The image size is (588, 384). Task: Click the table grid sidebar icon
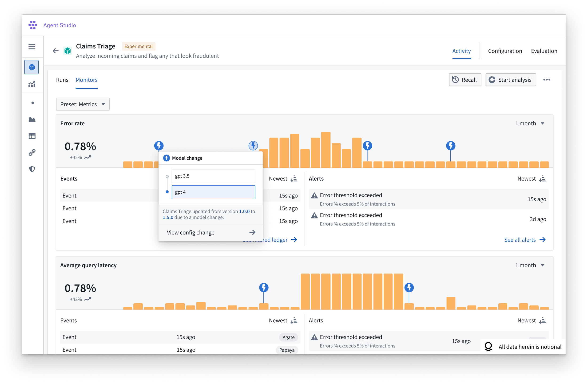click(32, 136)
